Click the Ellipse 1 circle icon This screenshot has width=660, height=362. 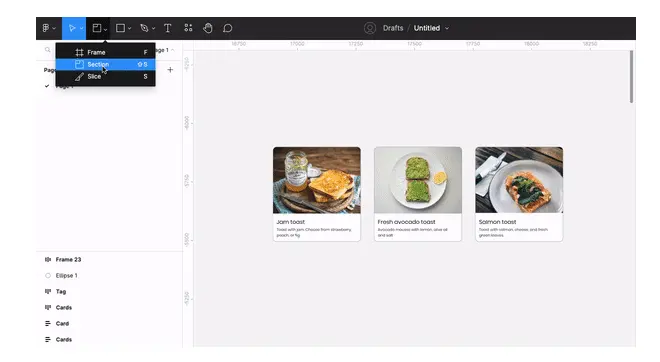pyautogui.click(x=48, y=276)
